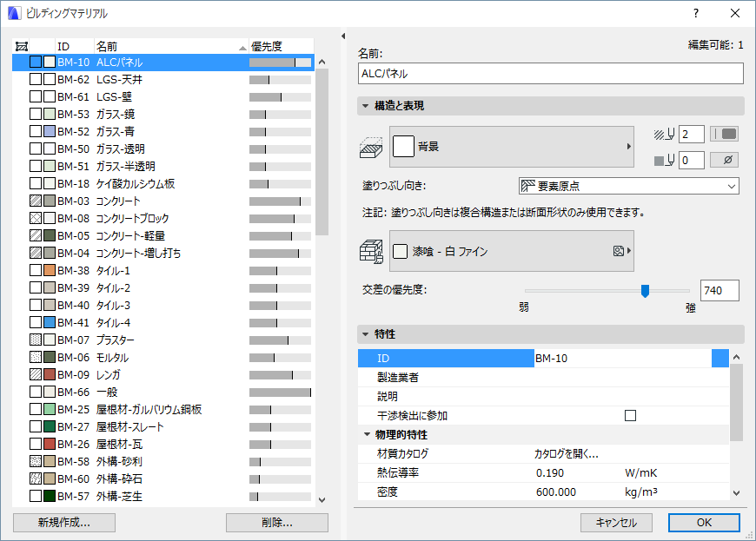Screen dimensions: 756x541
Task: Click the 交差の優先度 slider handle
Action: click(645, 291)
